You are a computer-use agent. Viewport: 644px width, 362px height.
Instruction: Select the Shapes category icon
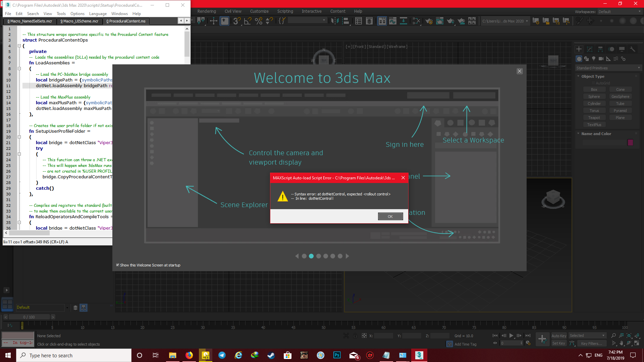point(586,59)
